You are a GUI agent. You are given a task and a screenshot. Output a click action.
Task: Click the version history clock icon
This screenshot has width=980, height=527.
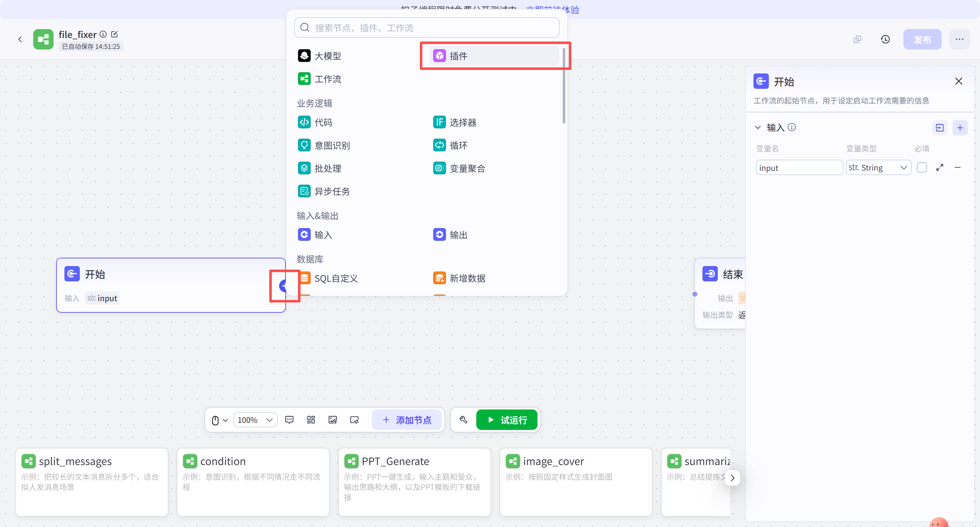coord(885,39)
